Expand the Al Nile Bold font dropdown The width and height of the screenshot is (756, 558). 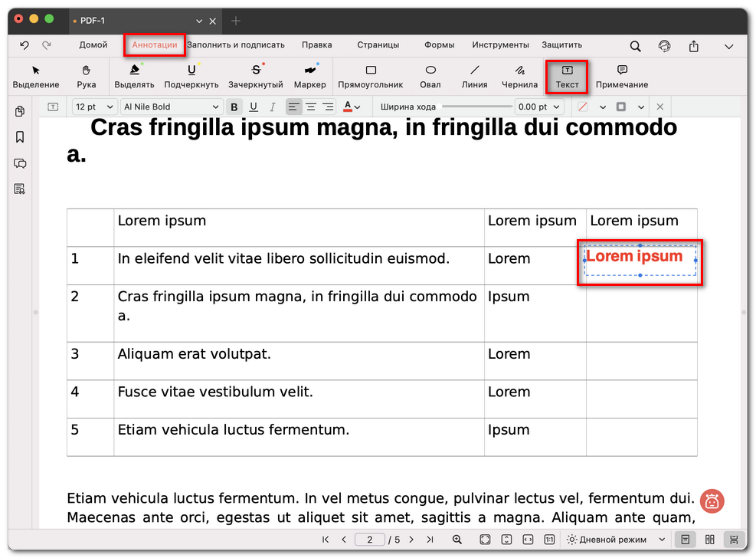pyautogui.click(x=172, y=107)
